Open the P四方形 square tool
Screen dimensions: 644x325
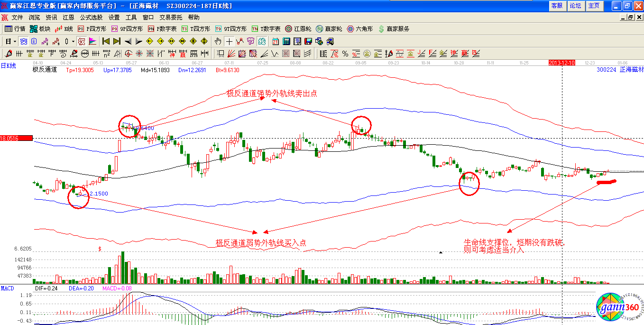tap(90, 29)
